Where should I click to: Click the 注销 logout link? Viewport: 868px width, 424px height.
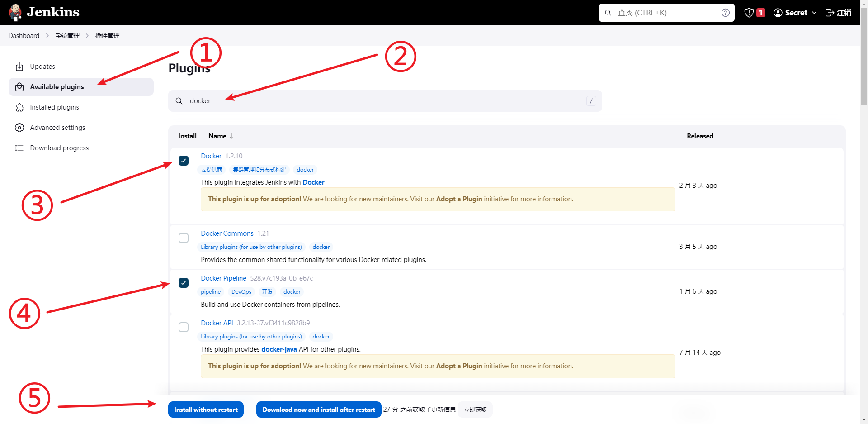(x=839, y=13)
